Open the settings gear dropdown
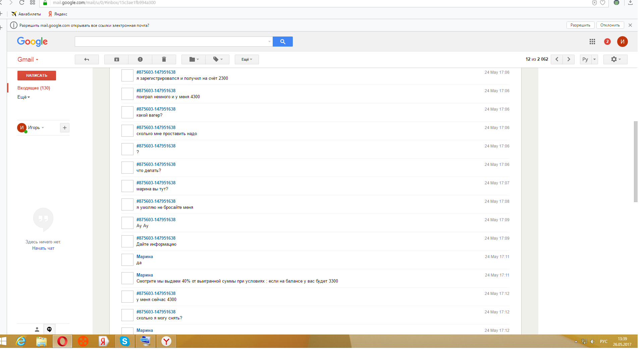 (x=615, y=59)
